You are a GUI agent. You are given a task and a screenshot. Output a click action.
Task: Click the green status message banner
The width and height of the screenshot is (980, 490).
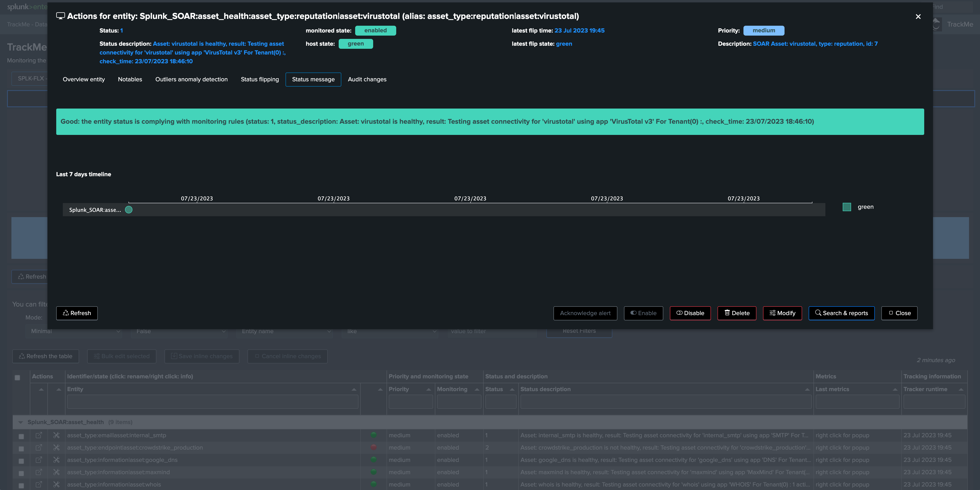[490, 122]
